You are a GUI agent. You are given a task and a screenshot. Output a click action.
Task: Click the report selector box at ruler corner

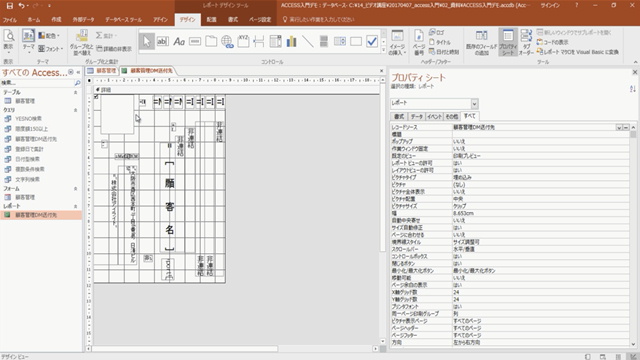pyautogui.click(x=89, y=80)
